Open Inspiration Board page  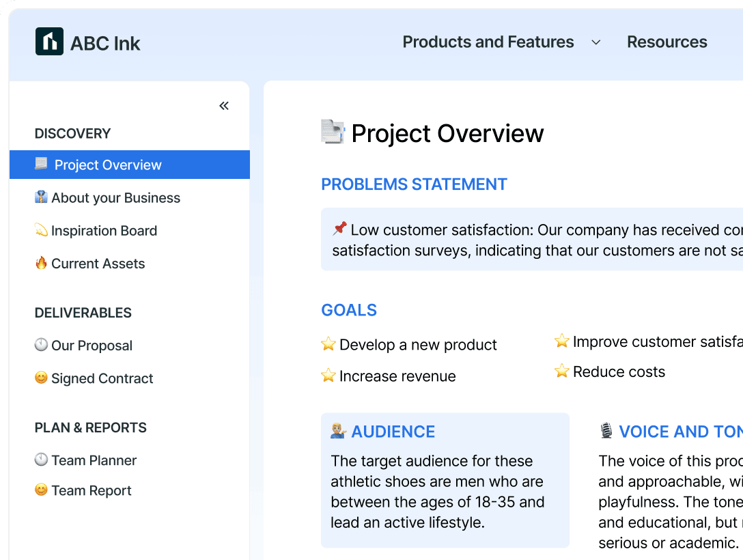click(104, 231)
